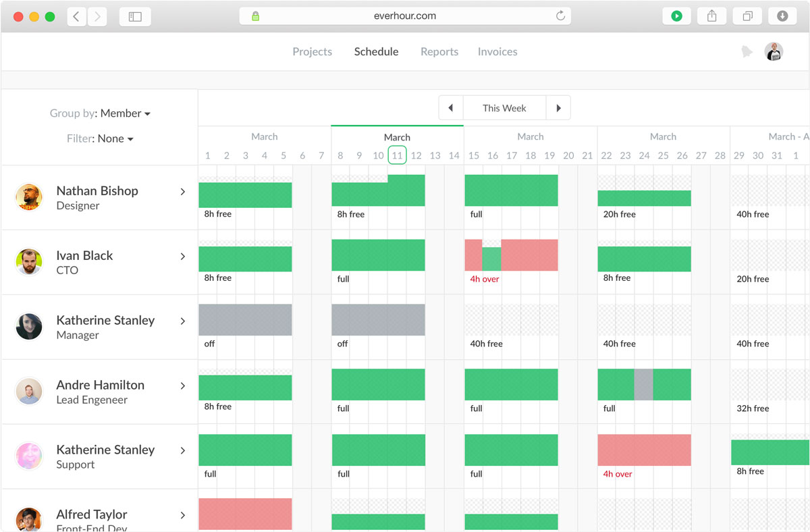Screen dimensions: 810x532
Task: Open the Filter None dropdown
Action: tap(115, 138)
